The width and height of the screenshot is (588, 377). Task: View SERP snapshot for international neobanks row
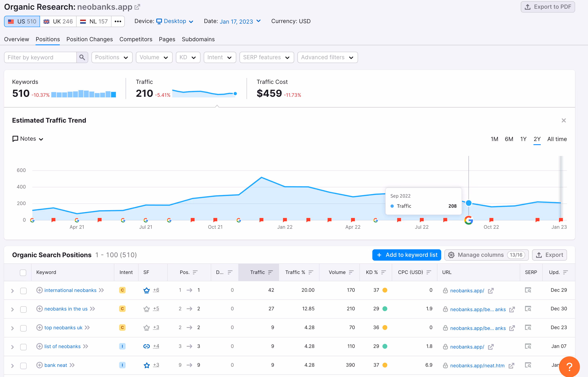528,290
